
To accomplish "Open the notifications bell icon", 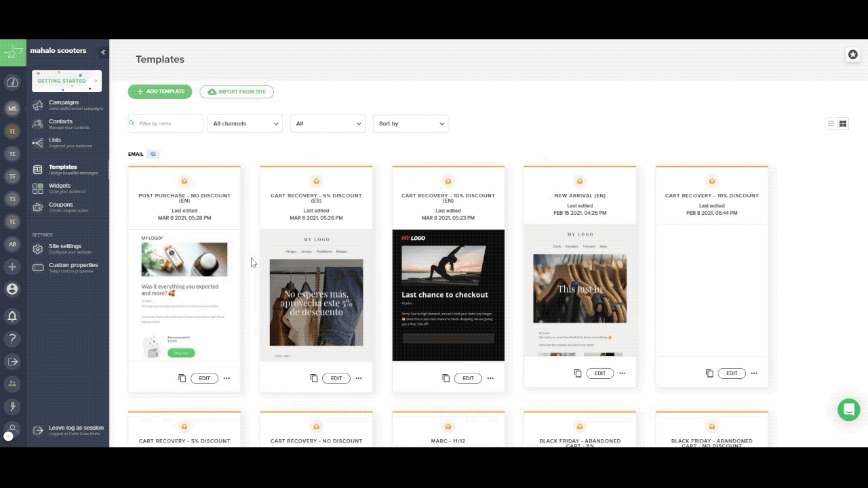I will 12,316.
